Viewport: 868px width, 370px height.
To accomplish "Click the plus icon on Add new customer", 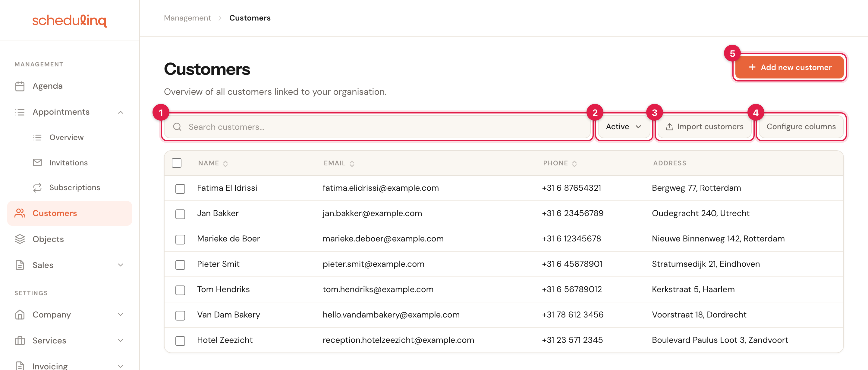I will 752,68.
